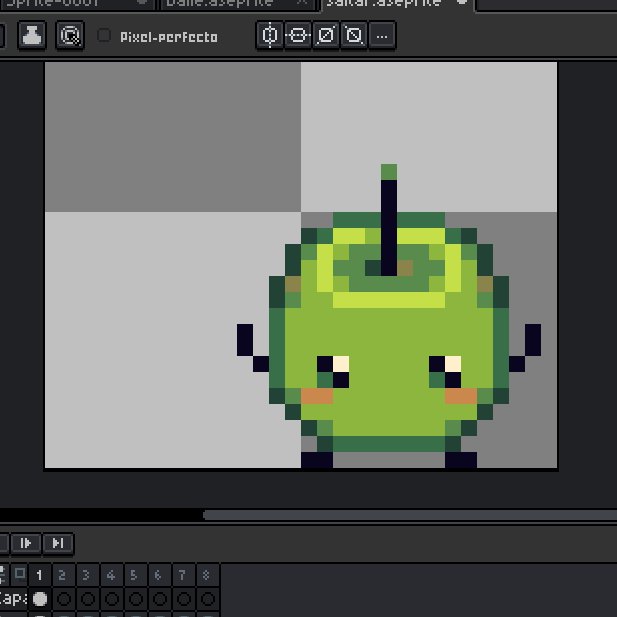Enable the Pixel-perfecto checkbox

(x=104, y=35)
